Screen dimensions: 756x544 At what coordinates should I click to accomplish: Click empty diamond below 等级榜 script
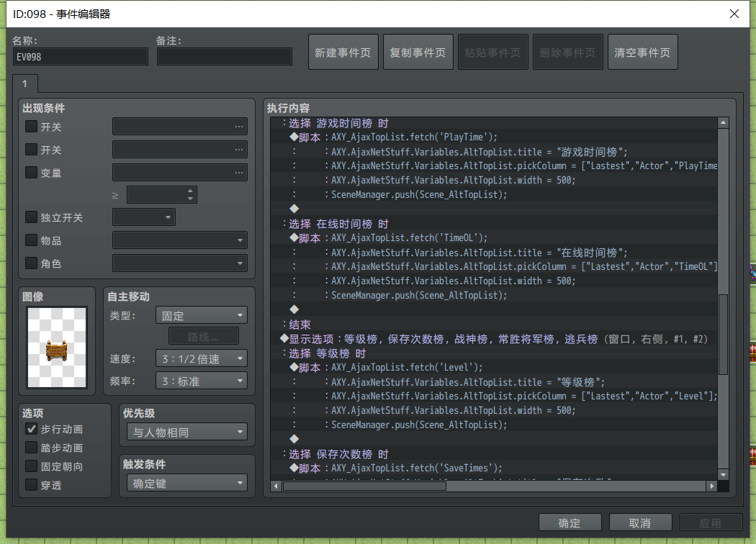coord(294,439)
